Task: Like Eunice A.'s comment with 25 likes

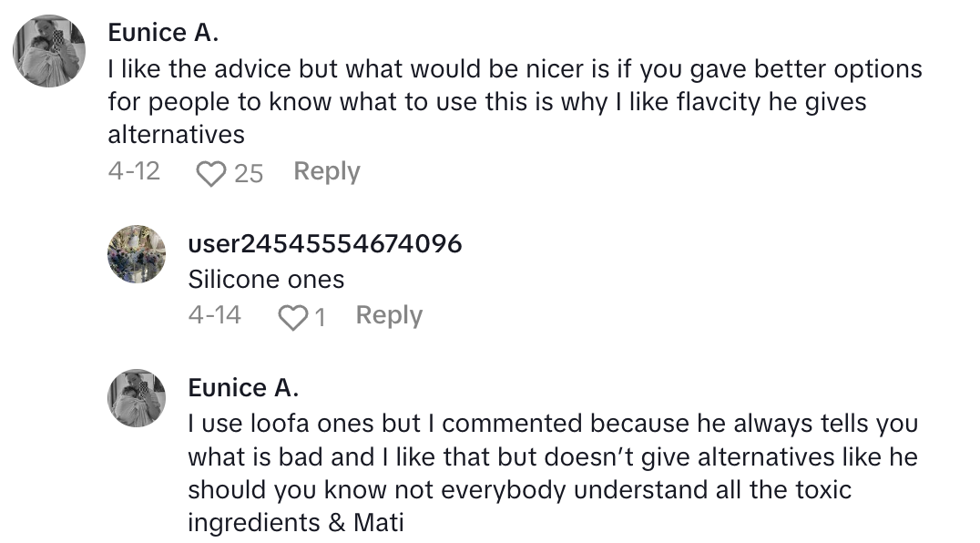Action: click(211, 172)
